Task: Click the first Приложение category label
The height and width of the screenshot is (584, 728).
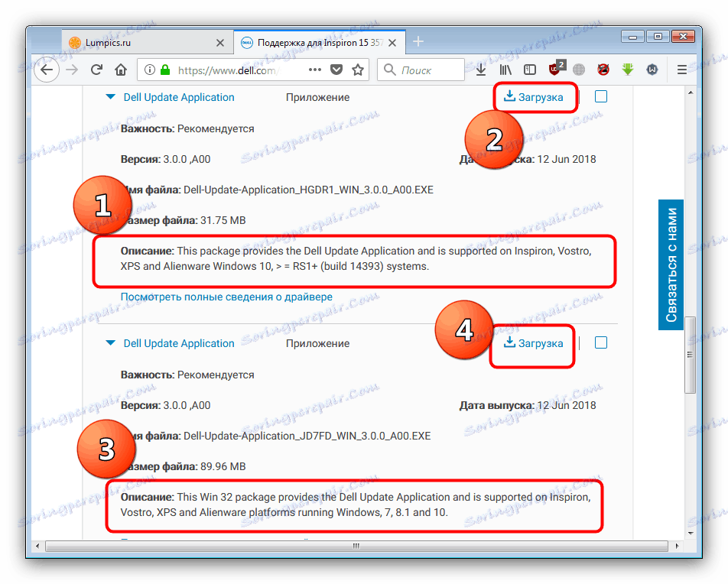Action: tap(317, 97)
